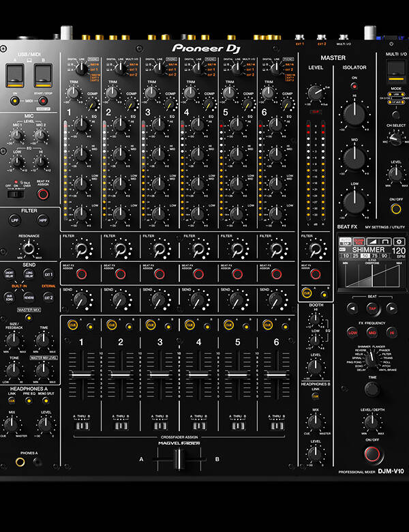Enable the LOW FX frequency button
This screenshot has height=532, width=409.
point(352,333)
